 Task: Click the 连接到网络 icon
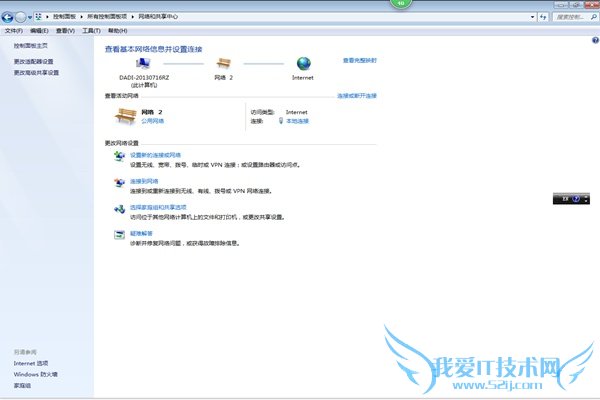tap(119, 182)
